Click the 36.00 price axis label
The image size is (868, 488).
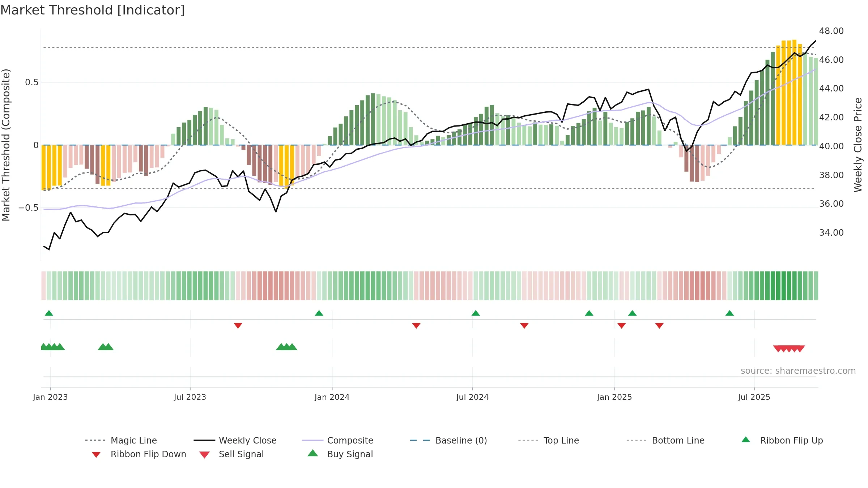pyautogui.click(x=831, y=204)
